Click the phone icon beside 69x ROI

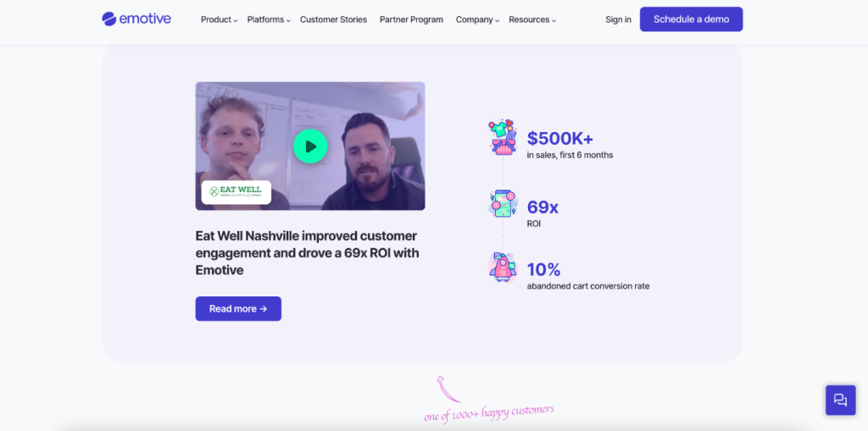(503, 204)
